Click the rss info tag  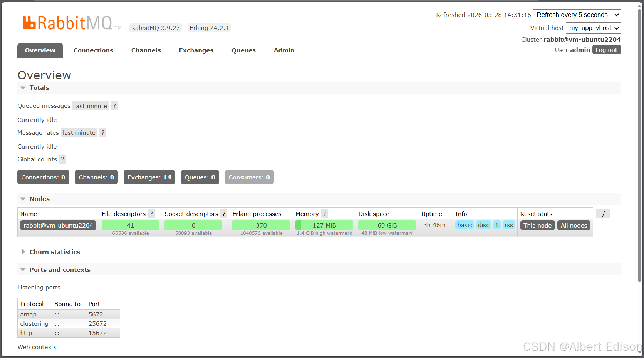(509, 225)
